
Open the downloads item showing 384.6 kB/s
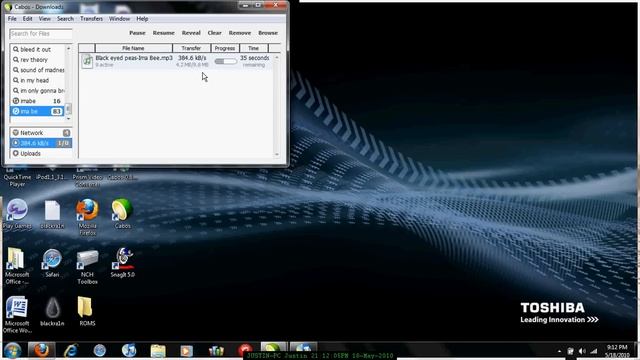click(41, 143)
